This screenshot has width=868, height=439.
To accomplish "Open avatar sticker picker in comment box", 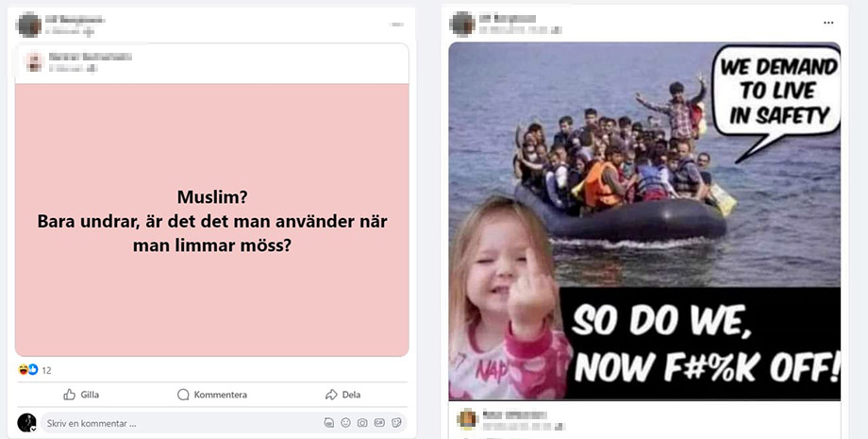I will click(x=329, y=423).
